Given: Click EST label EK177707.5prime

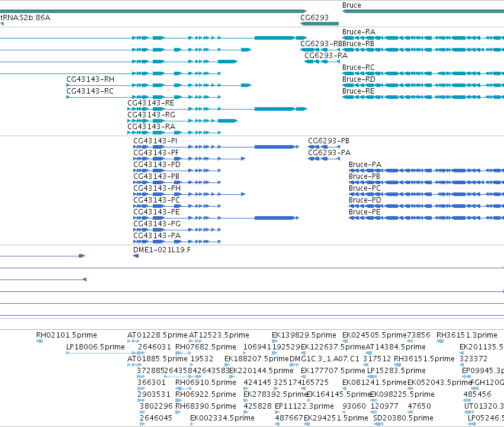Looking at the screenshot, I should pyautogui.click(x=333, y=371).
